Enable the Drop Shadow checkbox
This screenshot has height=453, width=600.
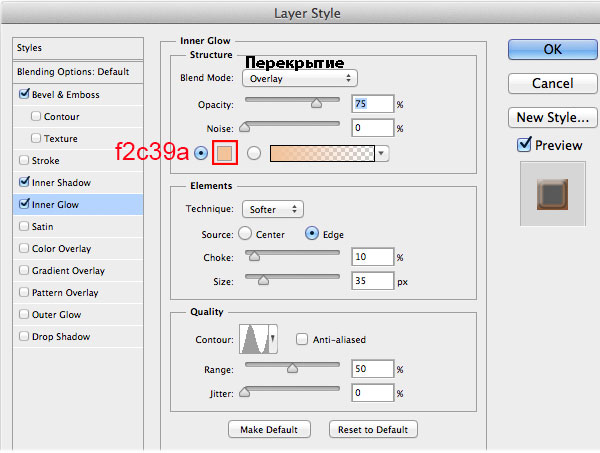point(24,336)
